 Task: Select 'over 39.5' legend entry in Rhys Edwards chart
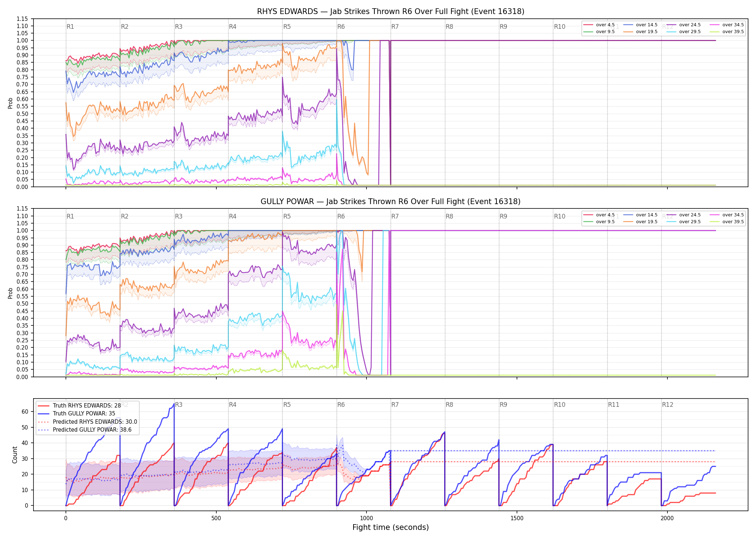tap(727, 32)
